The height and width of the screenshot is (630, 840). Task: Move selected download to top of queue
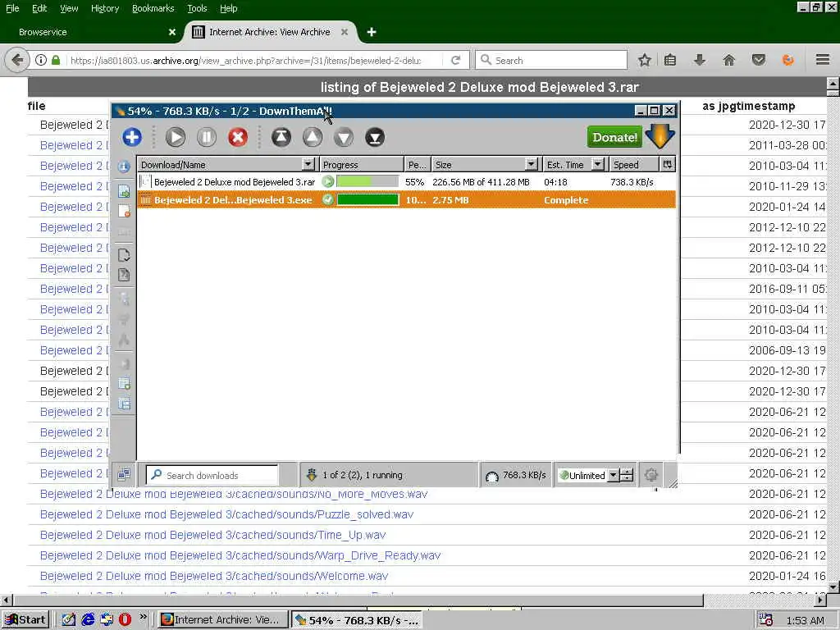281,137
